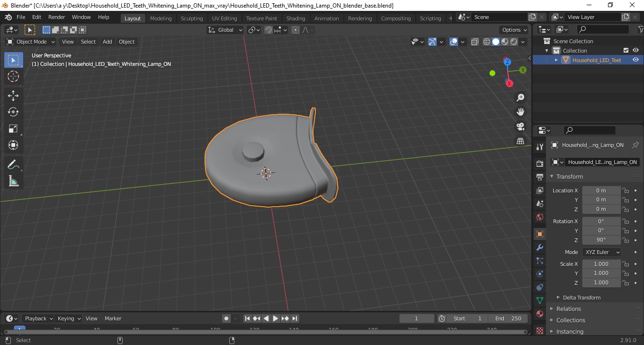
Task: Switch to the UV Editing workspace tab
Action: tap(224, 18)
